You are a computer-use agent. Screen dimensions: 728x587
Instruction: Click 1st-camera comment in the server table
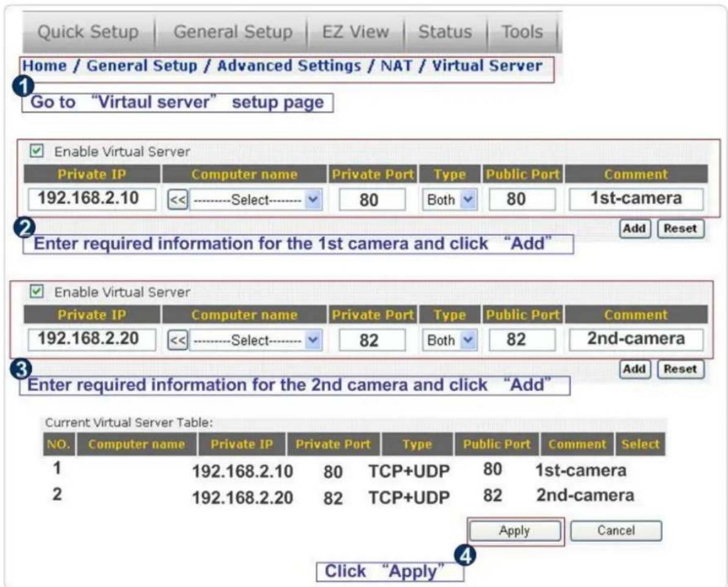pos(581,470)
